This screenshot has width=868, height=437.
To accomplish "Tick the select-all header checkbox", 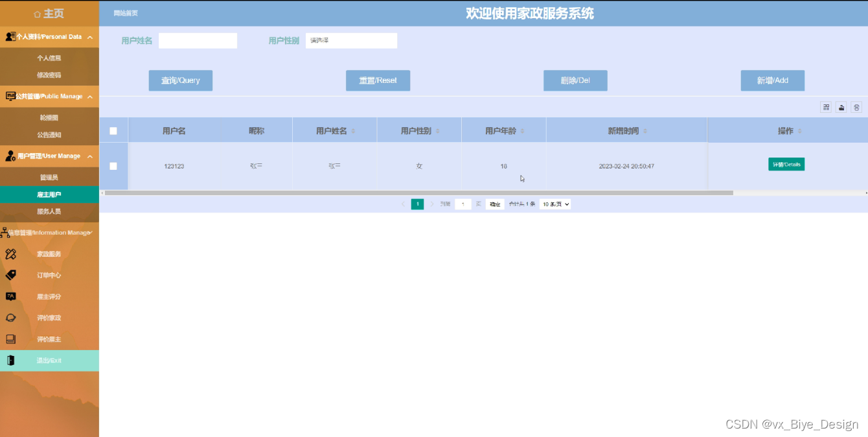I will [113, 131].
